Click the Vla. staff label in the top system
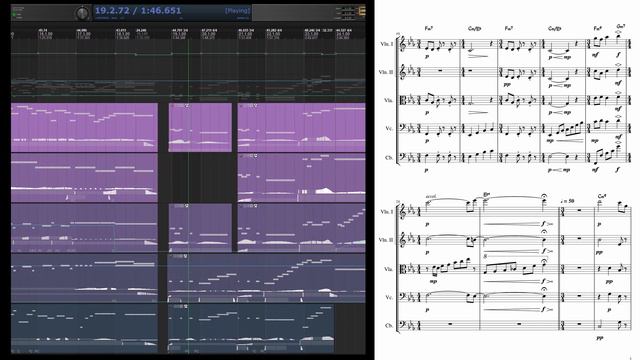640x360 pixels. 389,100
